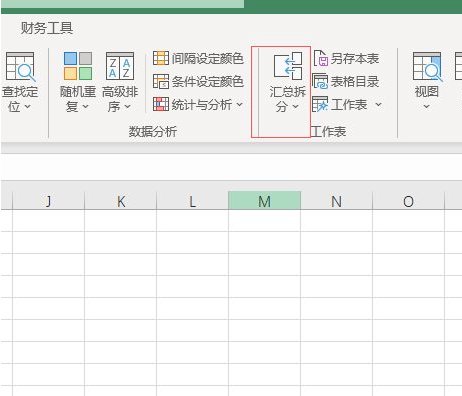Select highlighted column M header

pos(265,201)
